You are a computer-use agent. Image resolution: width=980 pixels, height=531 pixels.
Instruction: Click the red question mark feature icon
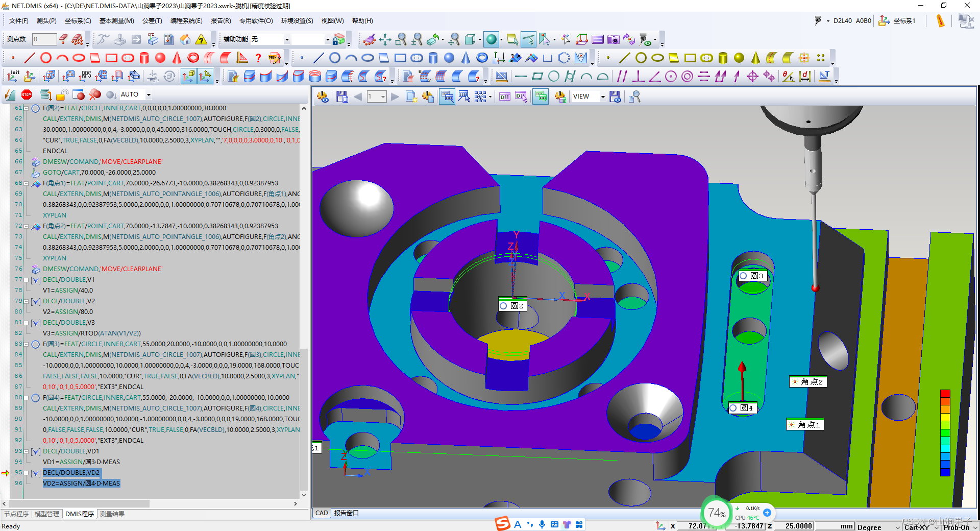(x=258, y=58)
